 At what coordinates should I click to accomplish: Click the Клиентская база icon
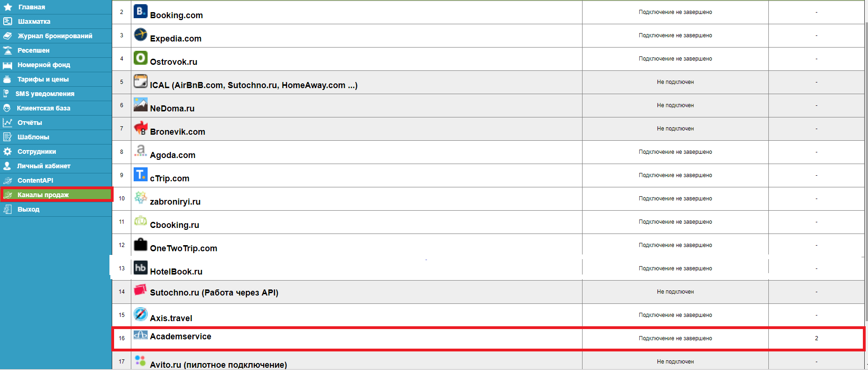tap(7, 108)
